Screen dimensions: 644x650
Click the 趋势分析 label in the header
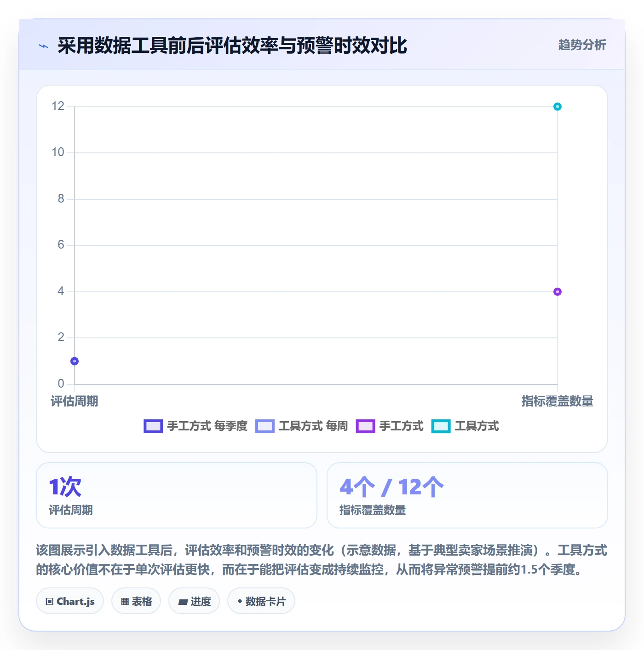pos(582,45)
